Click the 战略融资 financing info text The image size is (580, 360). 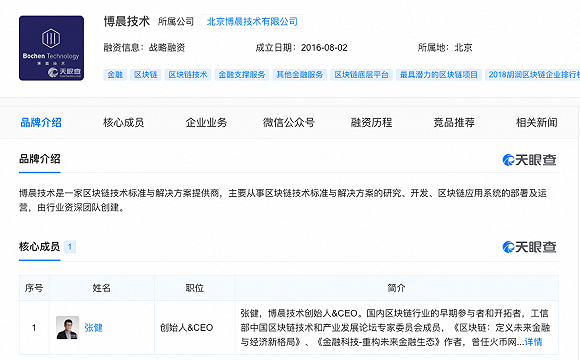[167, 48]
